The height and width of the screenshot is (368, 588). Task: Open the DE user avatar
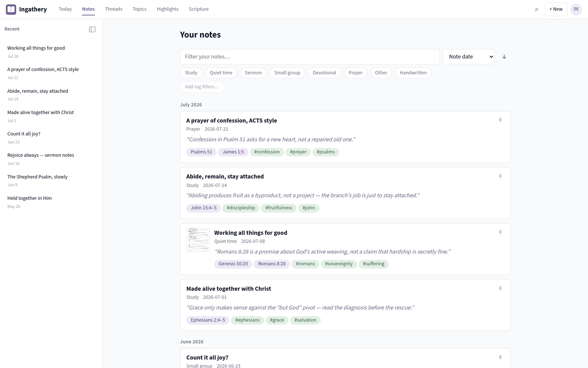pos(576,9)
